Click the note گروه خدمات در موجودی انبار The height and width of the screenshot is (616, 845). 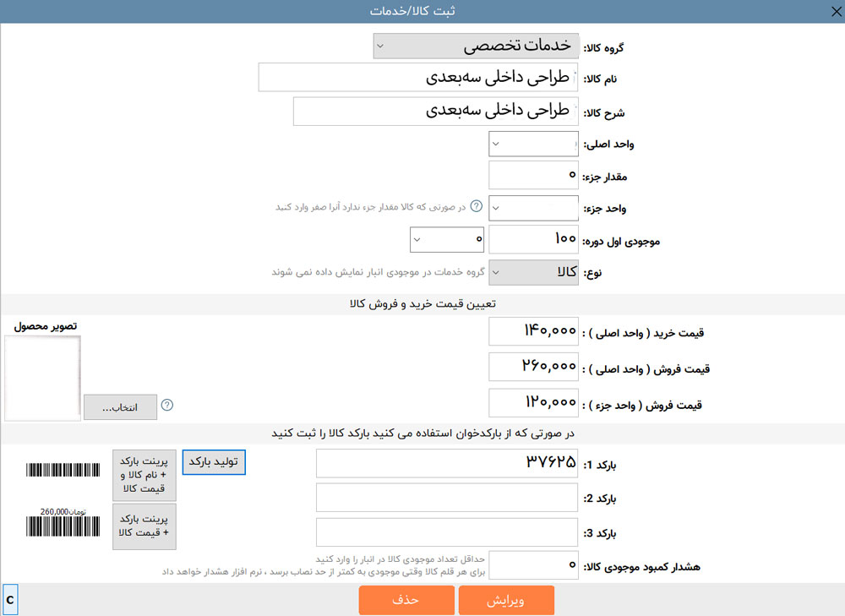click(379, 272)
